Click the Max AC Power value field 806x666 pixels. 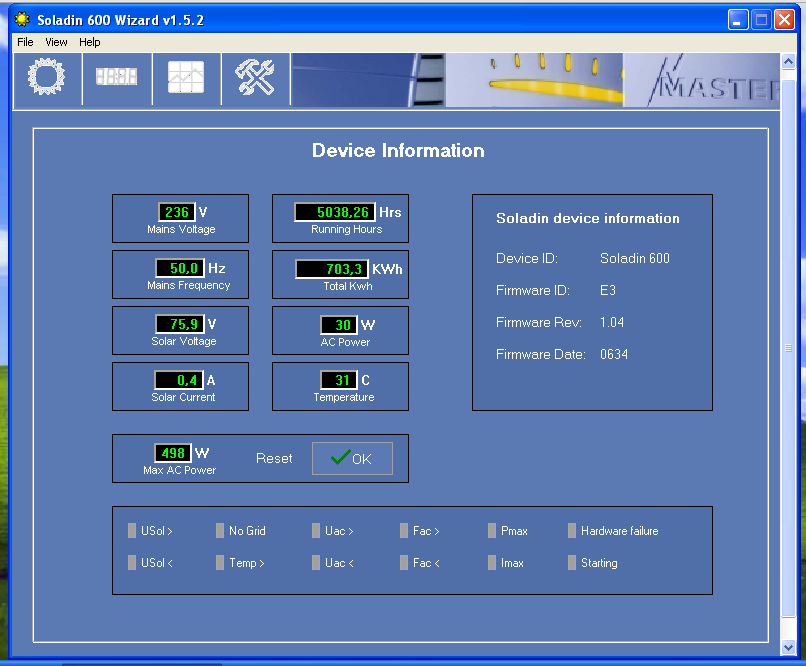pyautogui.click(x=172, y=453)
